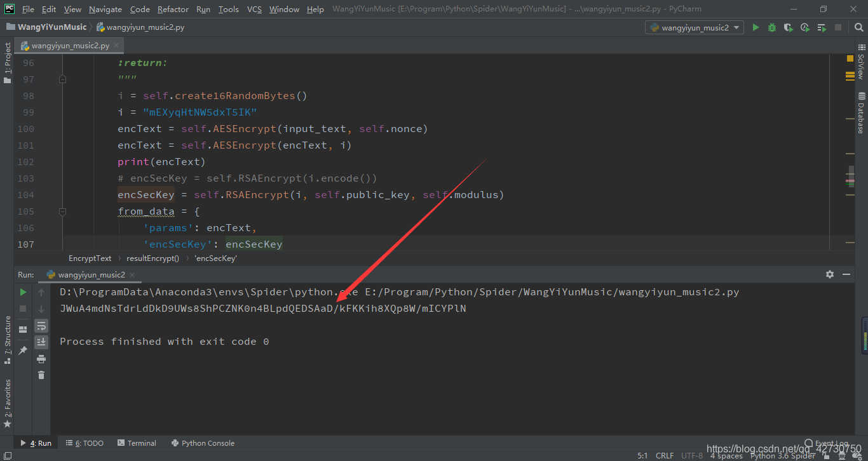The height and width of the screenshot is (461, 868).
Task: Open the run configuration dropdown
Action: tap(695, 27)
